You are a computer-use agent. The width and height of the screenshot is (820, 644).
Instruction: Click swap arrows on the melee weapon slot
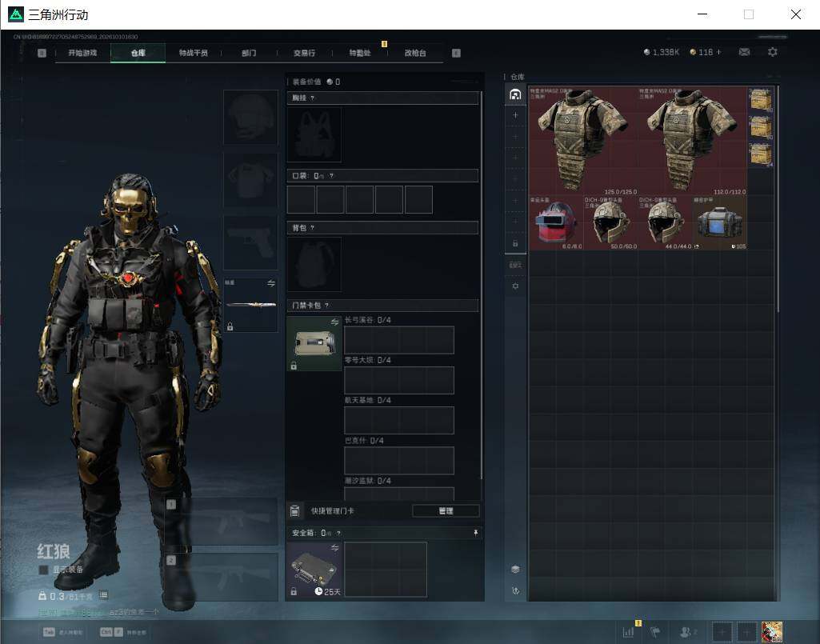point(271,283)
